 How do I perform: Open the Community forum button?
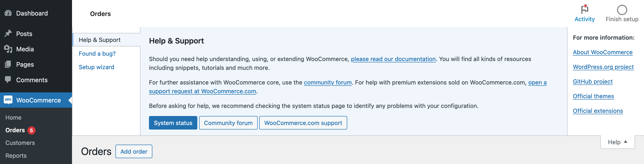[228, 123]
